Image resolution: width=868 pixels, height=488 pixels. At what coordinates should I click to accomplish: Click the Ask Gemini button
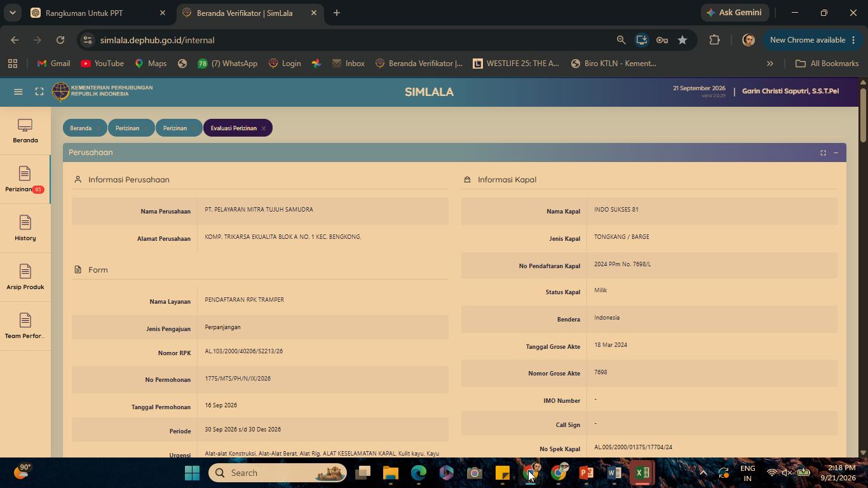pyautogui.click(x=735, y=13)
